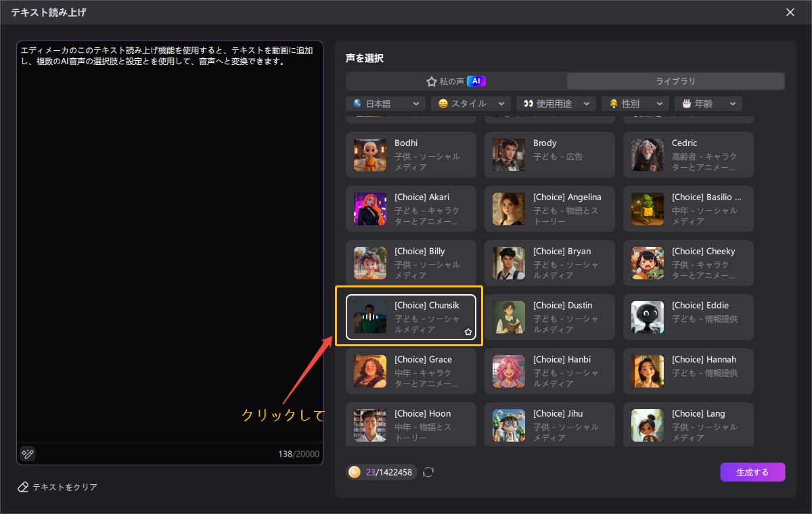
Task: Open the 日本語 language dropdown
Action: pos(384,103)
